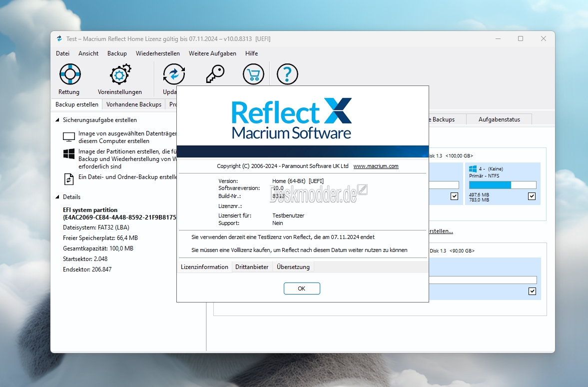Click Windows logo icon for system partition image
This screenshot has height=387, width=588.
[x=69, y=153]
